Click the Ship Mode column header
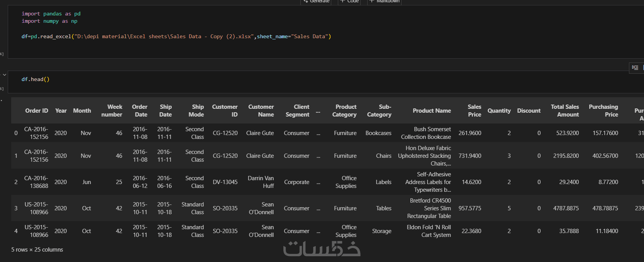Screen dimensions: 644x262 pyautogui.click(x=197, y=111)
